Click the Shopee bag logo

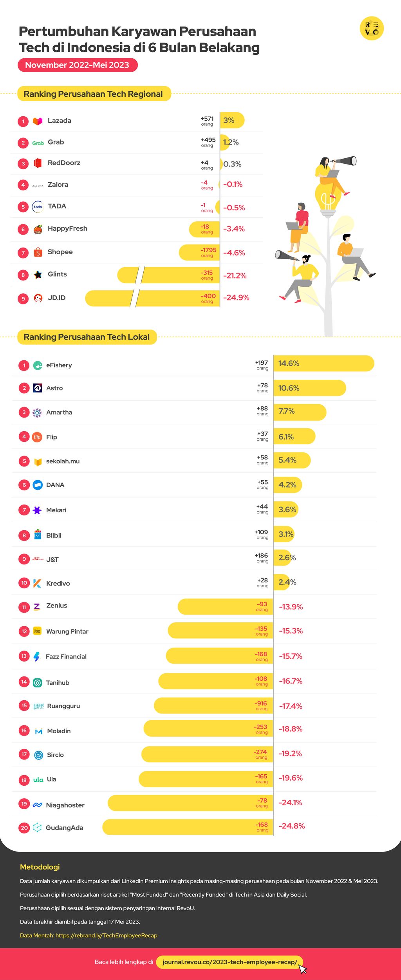coord(38,252)
